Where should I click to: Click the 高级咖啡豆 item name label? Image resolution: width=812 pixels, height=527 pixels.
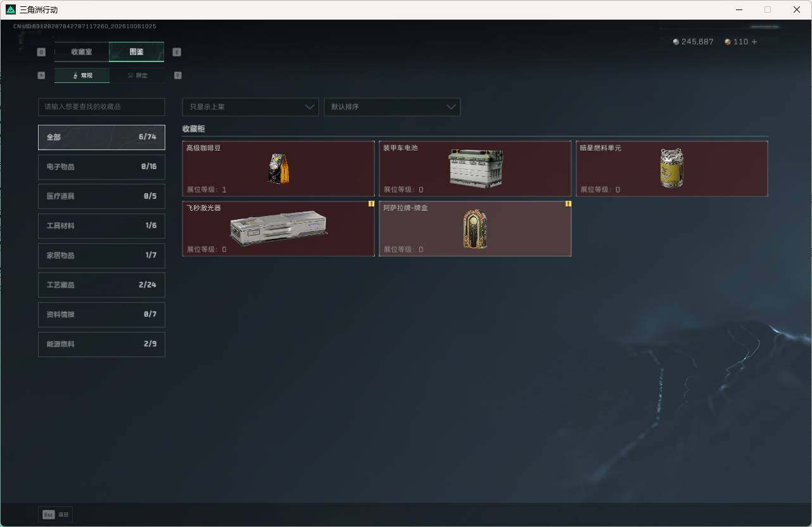click(x=203, y=148)
